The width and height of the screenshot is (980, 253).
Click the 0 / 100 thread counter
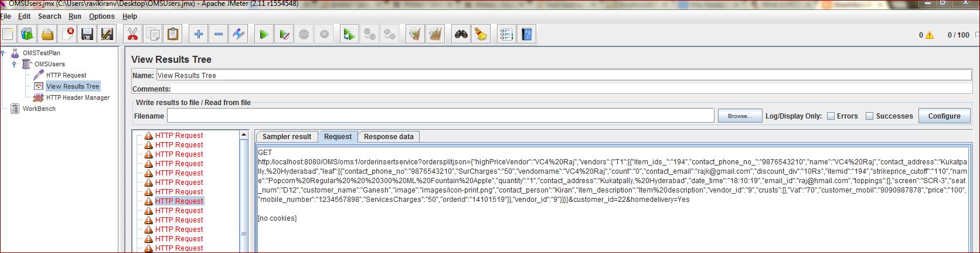(958, 35)
